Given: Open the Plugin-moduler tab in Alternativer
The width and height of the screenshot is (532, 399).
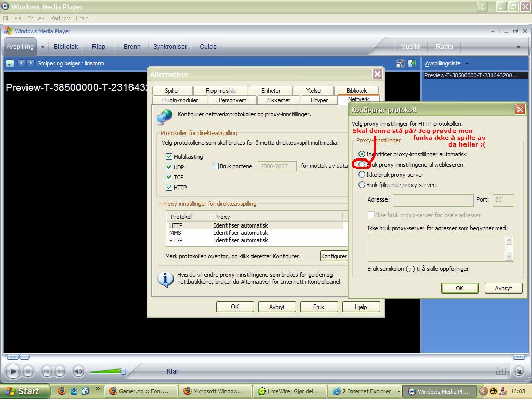Looking at the screenshot, I should click(180, 100).
